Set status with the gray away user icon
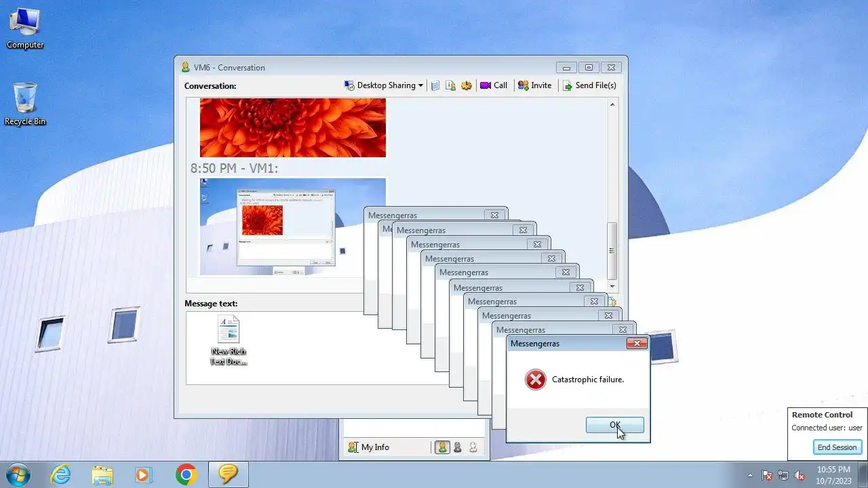The width and height of the screenshot is (868, 488). (458, 447)
